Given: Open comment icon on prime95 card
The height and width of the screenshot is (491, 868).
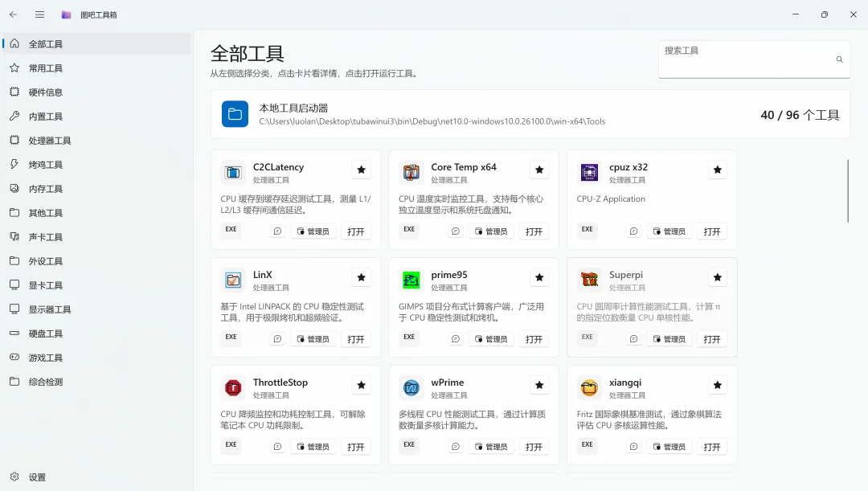Looking at the screenshot, I should [456, 339].
